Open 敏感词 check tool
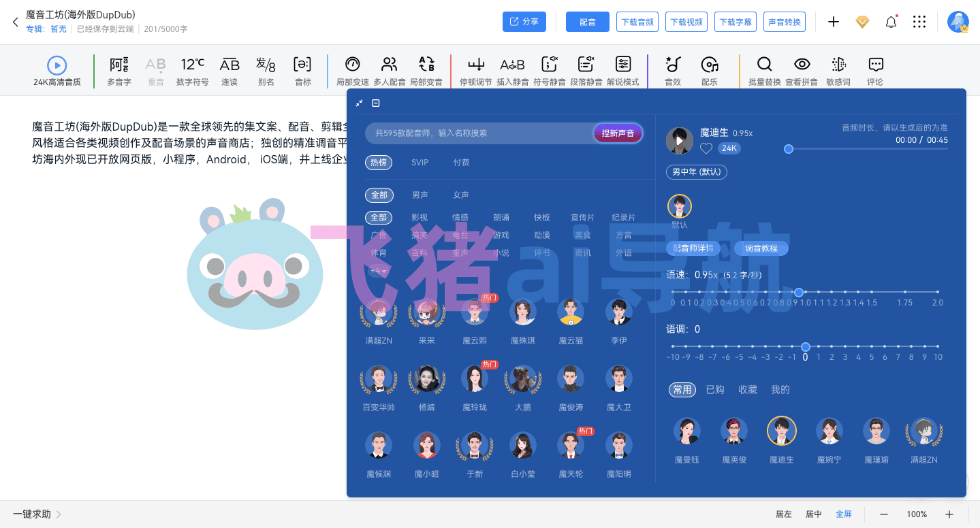The height and width of the screenshot is (528, 980). 838,71
